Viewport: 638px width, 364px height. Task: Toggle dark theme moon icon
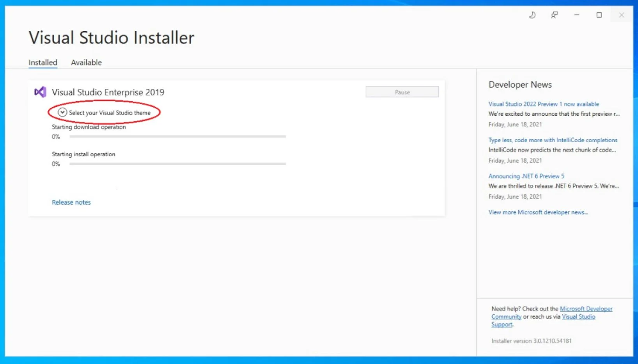tap(532, 15)
